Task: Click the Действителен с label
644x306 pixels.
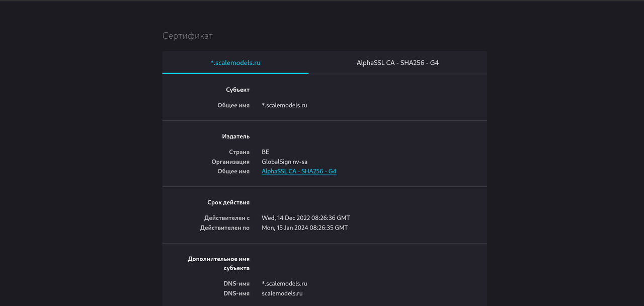Action: pyautogui.click(x=227, y=218)
